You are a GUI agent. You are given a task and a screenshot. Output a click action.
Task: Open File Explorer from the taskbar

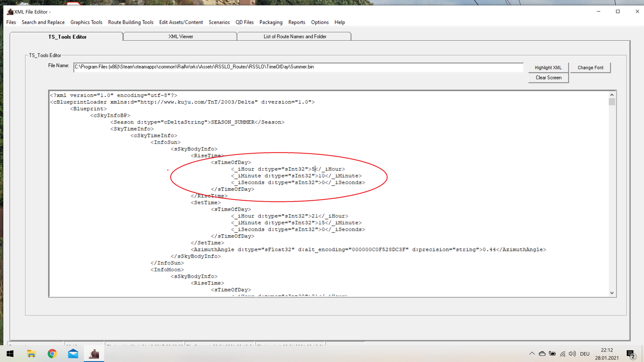[31, 354]
